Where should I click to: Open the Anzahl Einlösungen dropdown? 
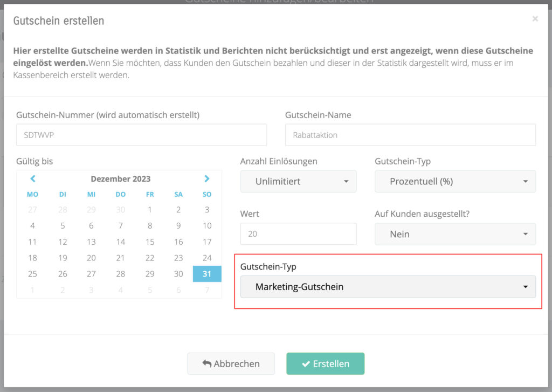pyautogui.click(x=298, y=182)
